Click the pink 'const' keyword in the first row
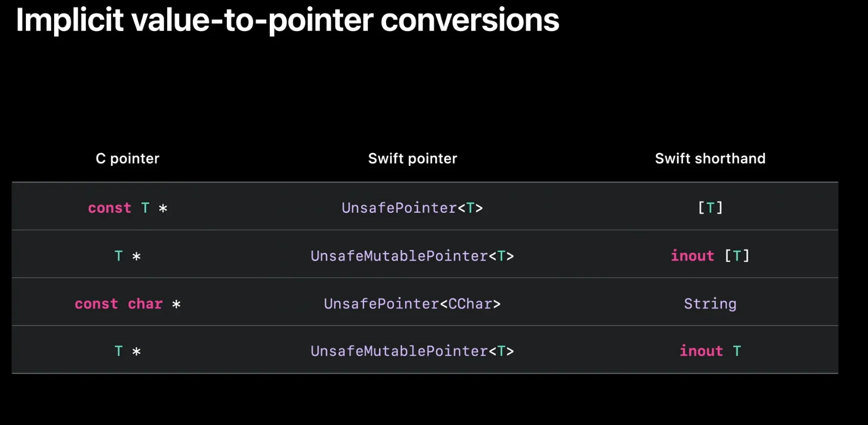Image resolution: width=868 pixels, height=425 pixels. [109, 208]
